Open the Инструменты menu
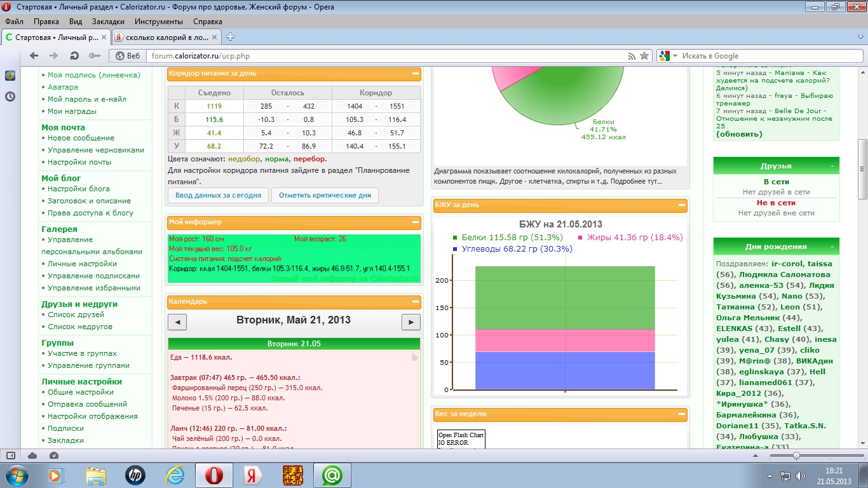The image size is (868, 488). tap(159, 21)
